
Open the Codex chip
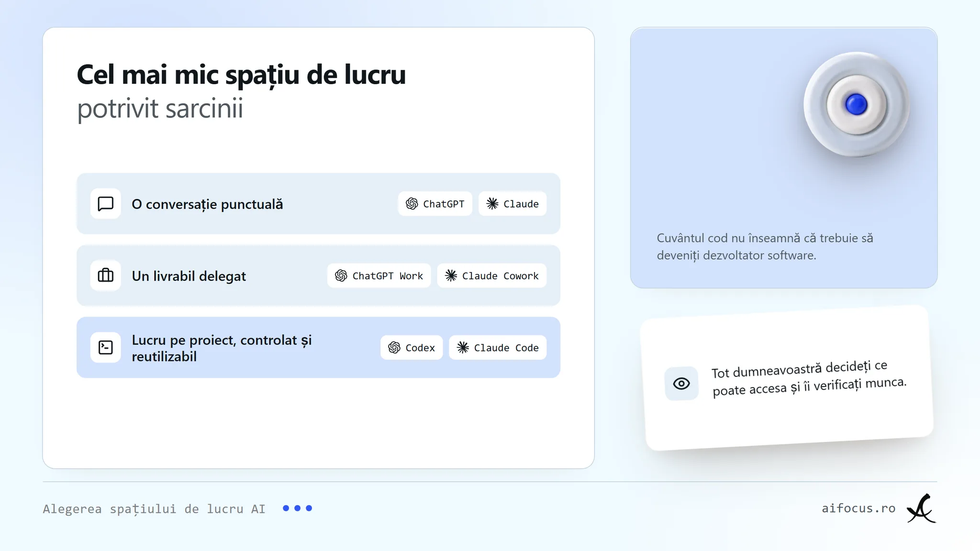[412, 348]
